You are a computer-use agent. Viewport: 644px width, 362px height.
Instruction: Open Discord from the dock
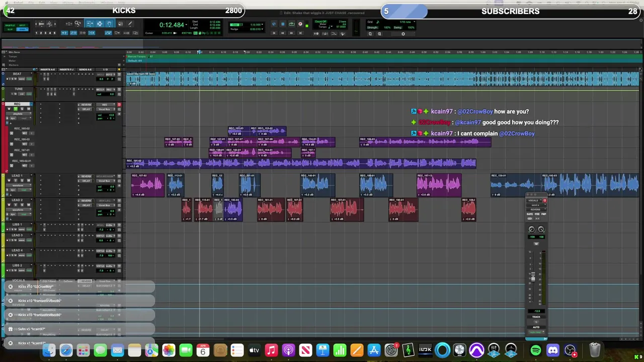point(552,350)
